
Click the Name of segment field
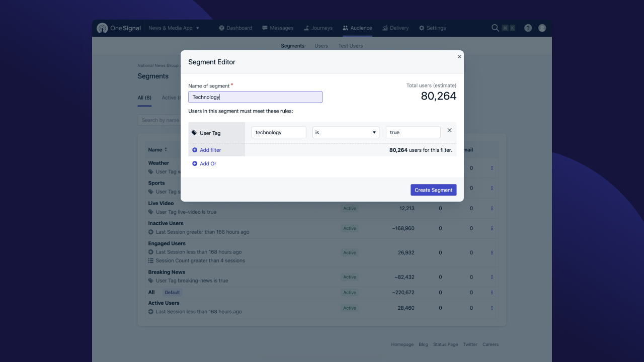[x=255, y=97]
